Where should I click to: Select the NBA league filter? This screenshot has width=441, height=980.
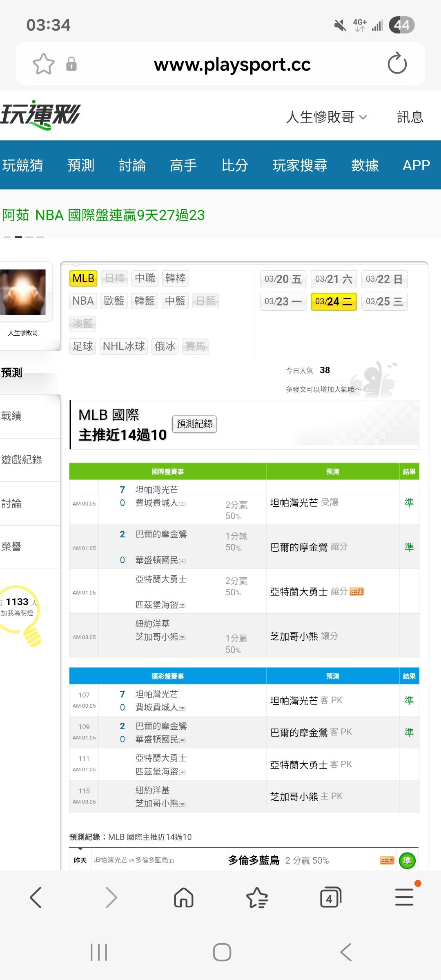pos(83,301)
